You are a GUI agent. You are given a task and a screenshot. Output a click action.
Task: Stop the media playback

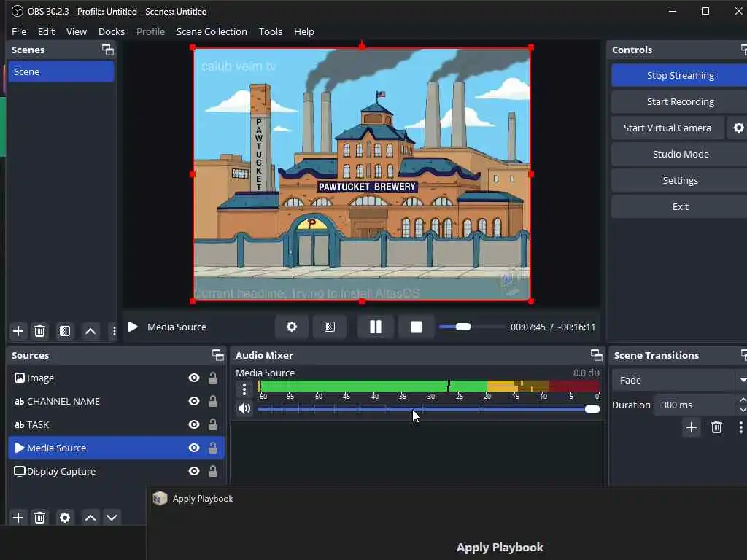pyautogui.click(x=417, y=327)
